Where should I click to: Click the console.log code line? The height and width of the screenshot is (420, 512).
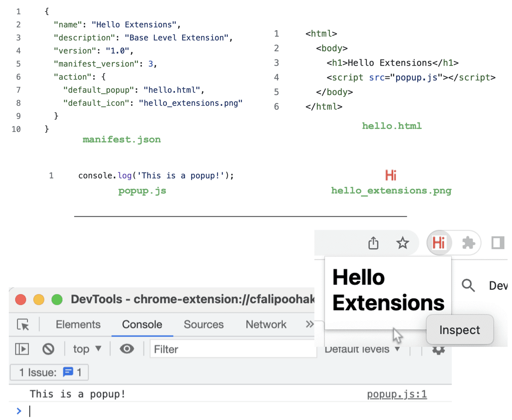(x=156, y=176)
